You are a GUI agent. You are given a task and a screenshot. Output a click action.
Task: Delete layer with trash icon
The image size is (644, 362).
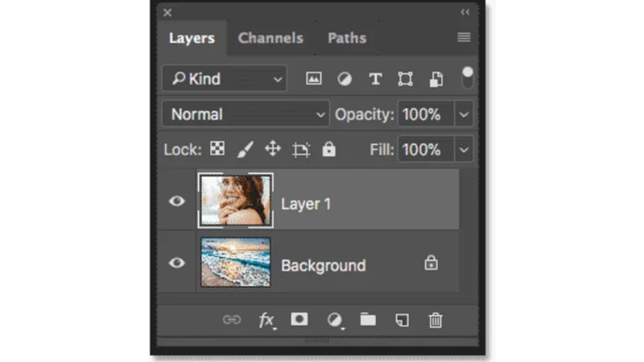click(x=436, y=319)
